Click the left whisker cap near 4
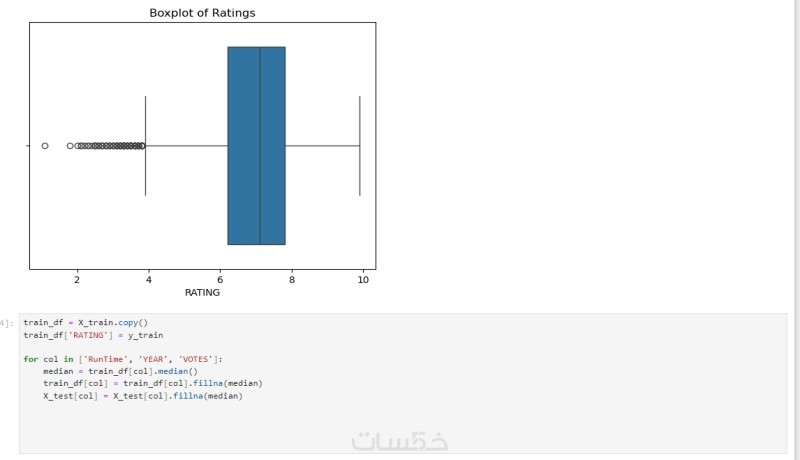This screenshot has width=800, height=460. coord(146,146)
